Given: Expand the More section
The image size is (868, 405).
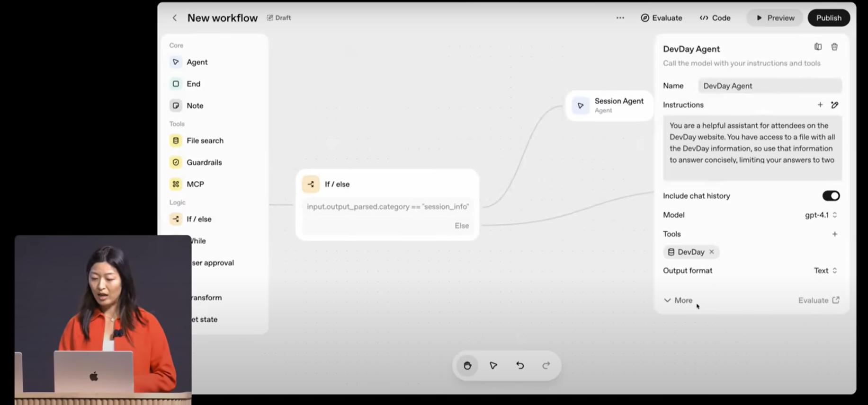Looking at the screenshot, I should point(678,300).
